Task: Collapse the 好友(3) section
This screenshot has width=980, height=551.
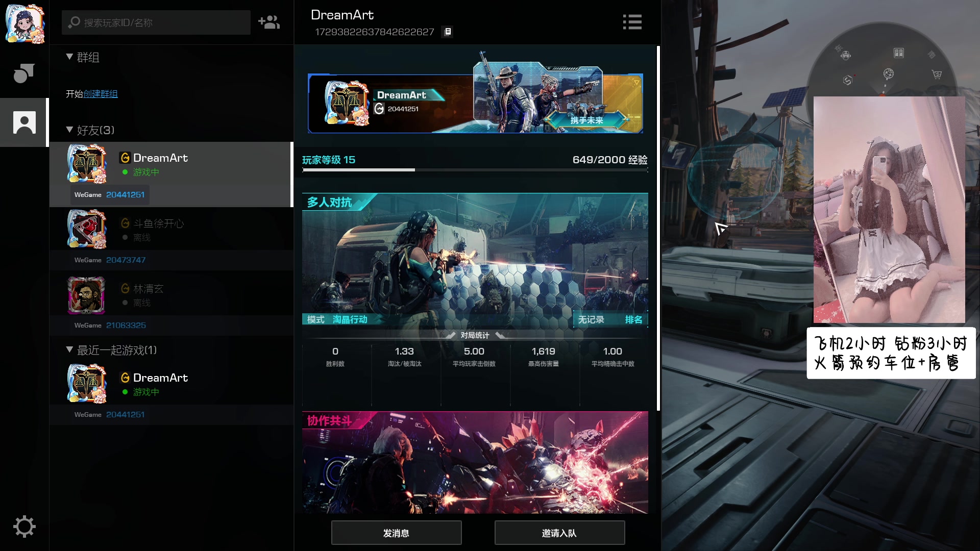Action: pyautogui.click(x=69, y=130)
